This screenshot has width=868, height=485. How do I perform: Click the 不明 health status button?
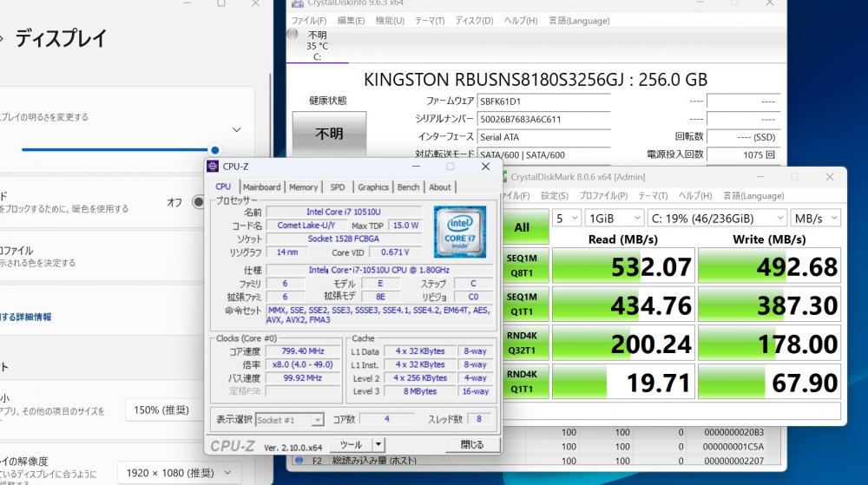(x=329, y=134)
